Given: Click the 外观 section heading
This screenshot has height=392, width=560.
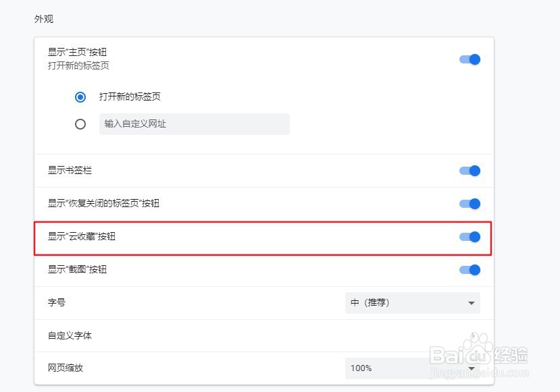Looking at the screenshot, I should coord(44,19).
